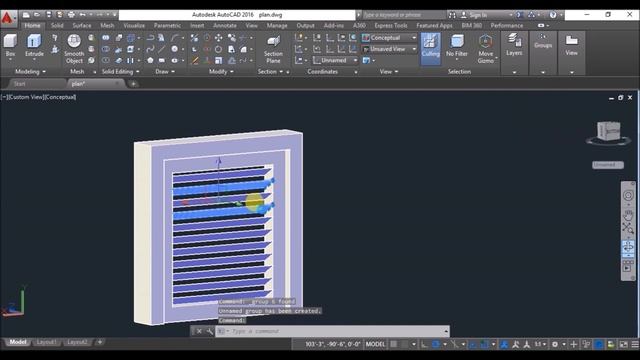The image size is (640, 360).
Task: Click the ViewCube in the viewport
Action: click(609, 131)
